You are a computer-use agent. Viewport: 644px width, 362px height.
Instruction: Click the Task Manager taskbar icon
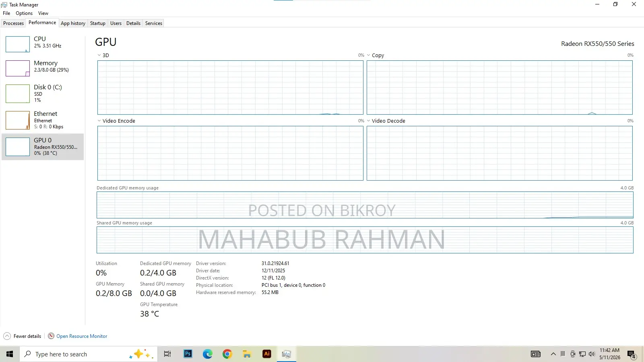tap(286, 354)
